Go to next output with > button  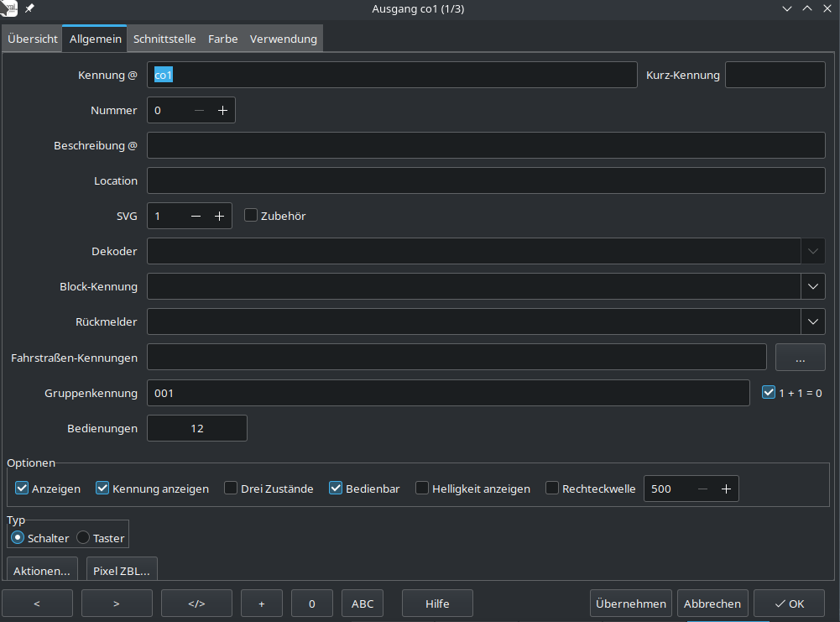pyautogui.click(x=117, y=604)
